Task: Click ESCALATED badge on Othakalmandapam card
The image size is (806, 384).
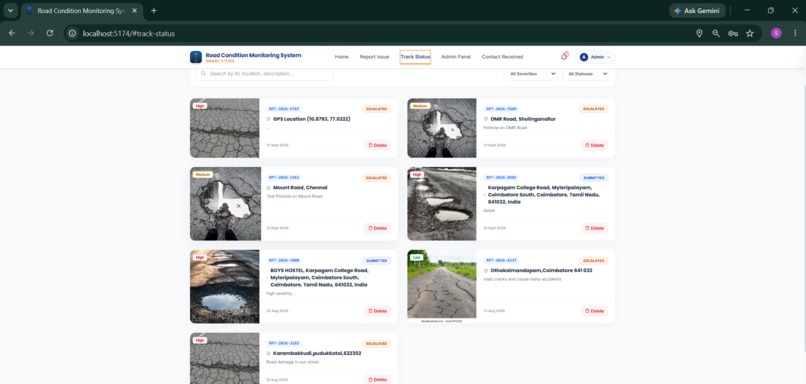Action: [594, 261]
